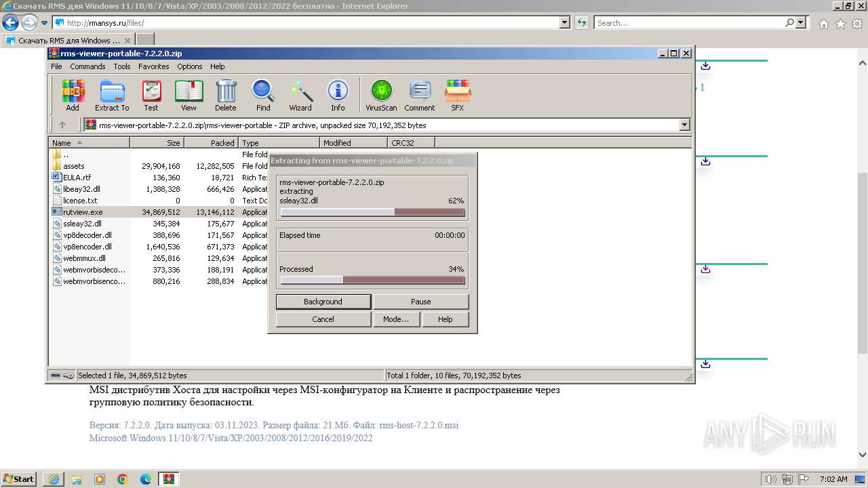Click the topmost webpage download arrow icon
Screen dimensions: 868x488
point(705,66)
